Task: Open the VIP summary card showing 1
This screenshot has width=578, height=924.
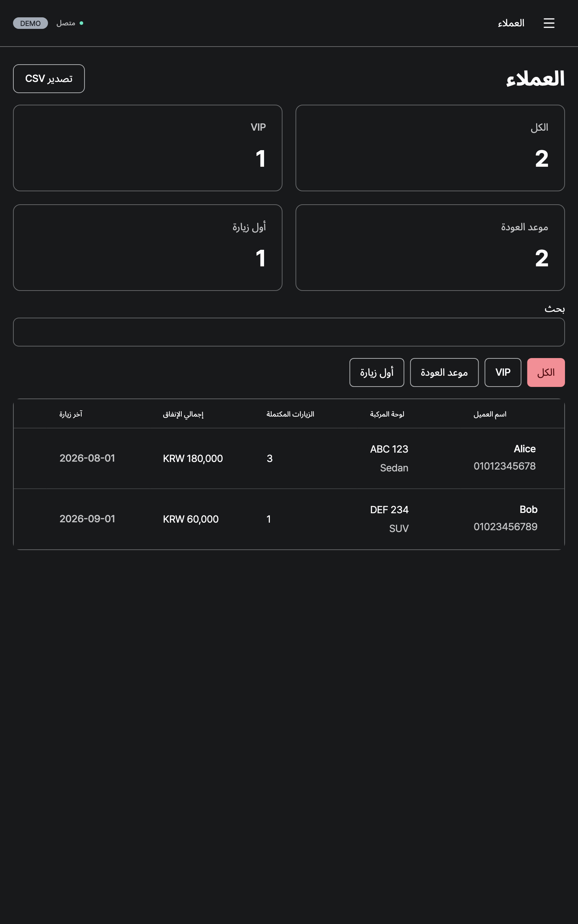Action: click(x=147, y=148)
